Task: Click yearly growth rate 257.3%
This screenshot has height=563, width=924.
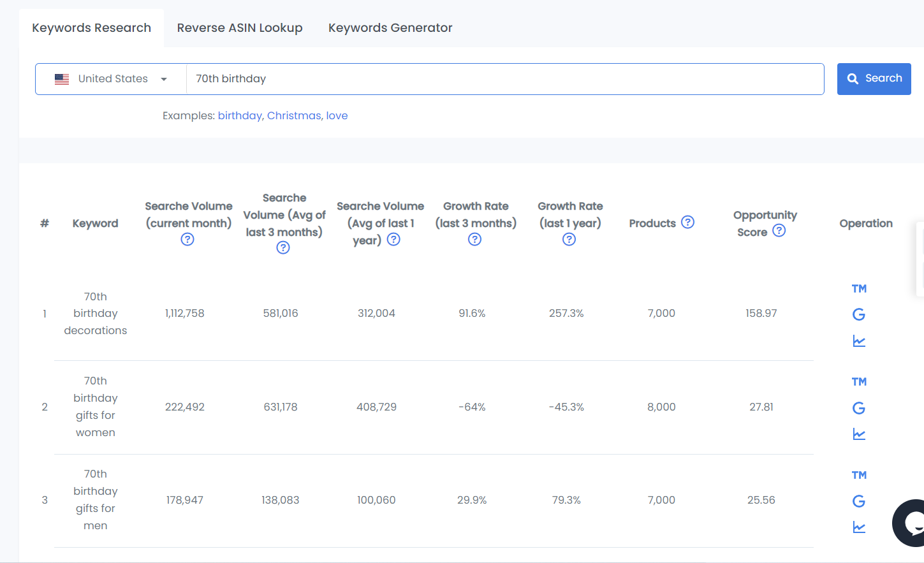Action: click(x=566, y=313)
